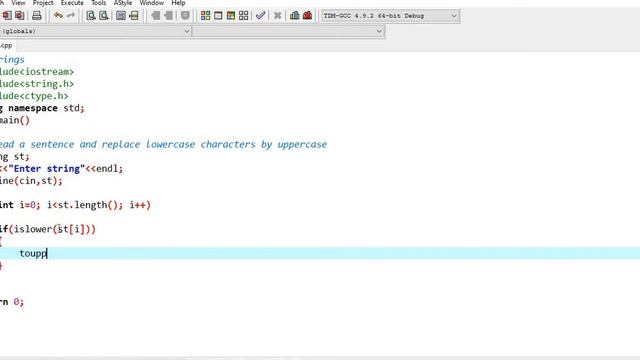Open the View menu
This screenshot has width=640, height=360.
click(x=18, y=3)
